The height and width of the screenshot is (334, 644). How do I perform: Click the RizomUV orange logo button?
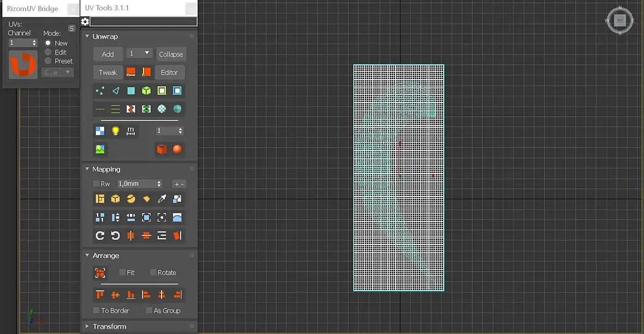[x=23, y=64]
